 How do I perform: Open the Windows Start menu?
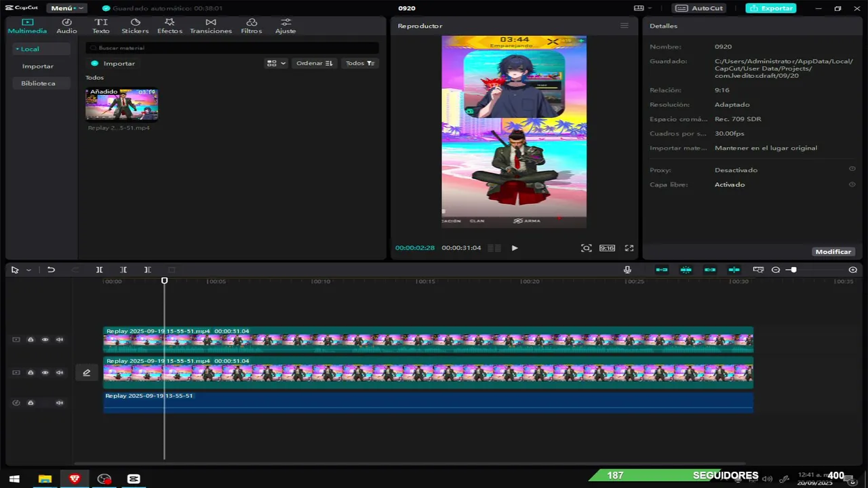(14, 479)
